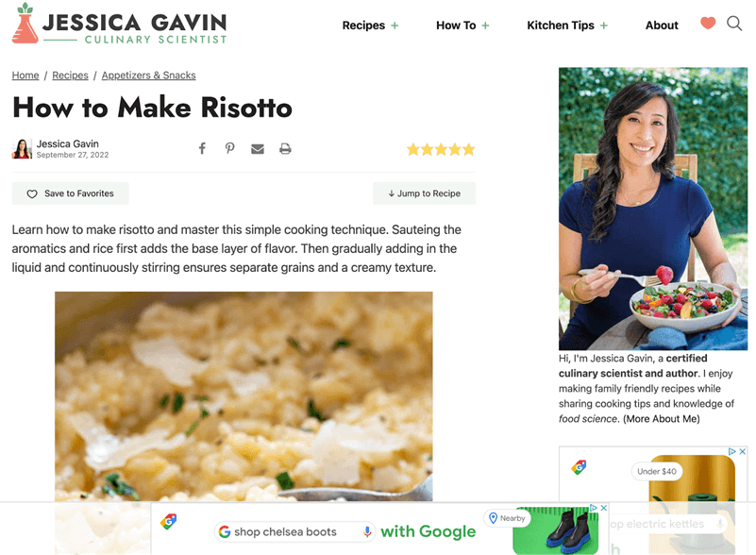
Task: Open the site search magnifier
Action: [x=734, y=25]
